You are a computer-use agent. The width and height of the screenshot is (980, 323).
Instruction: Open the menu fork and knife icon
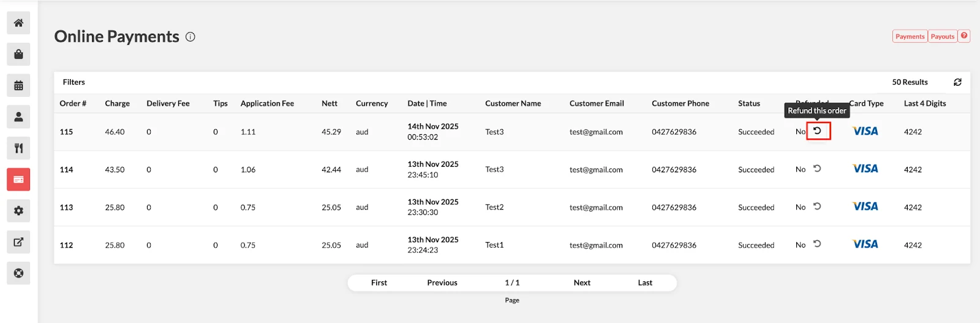18,148
